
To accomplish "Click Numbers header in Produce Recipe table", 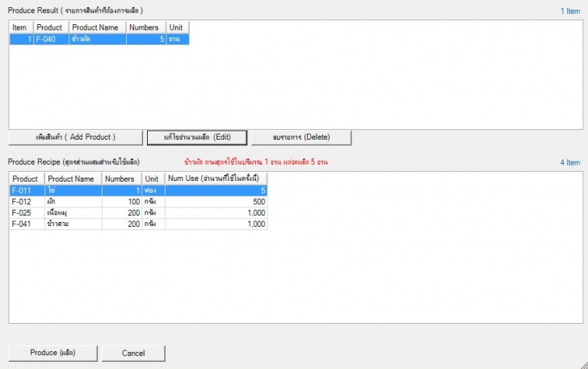I will click(122, 179).
